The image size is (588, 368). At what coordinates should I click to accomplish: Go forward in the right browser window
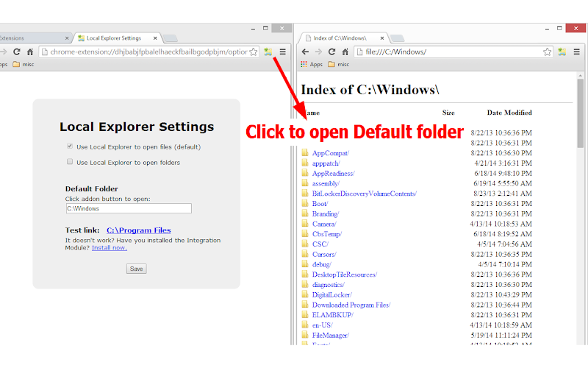click(x=318, y=52)
